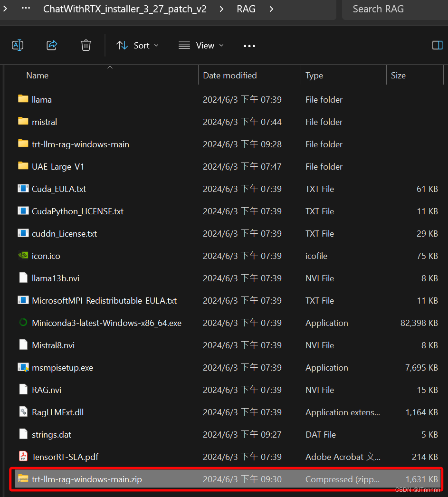Click the RAG.nvi file icon
This screenshot has width=448, height=497.
coord(23,389)
